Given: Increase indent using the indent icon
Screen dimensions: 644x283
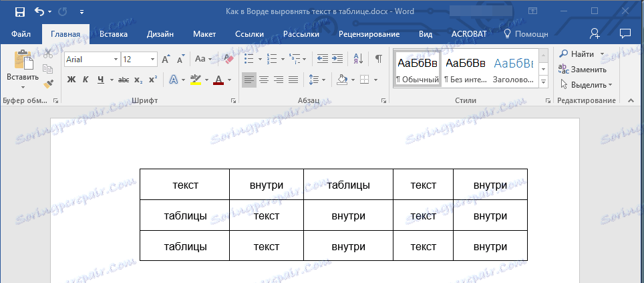Looking at the screenshot, I should tap(337, 60).
